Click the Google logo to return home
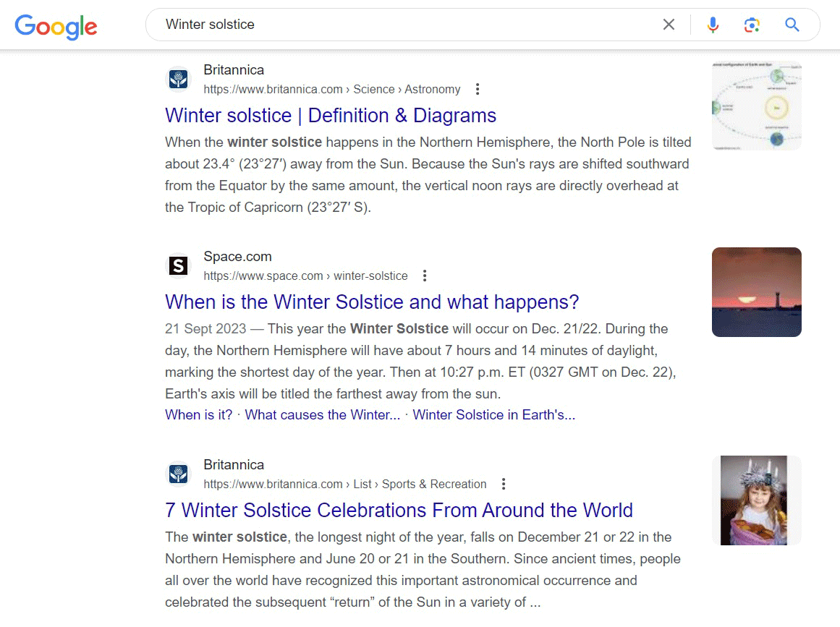Screen dimensions: 840x627 (x=55, y=27)
